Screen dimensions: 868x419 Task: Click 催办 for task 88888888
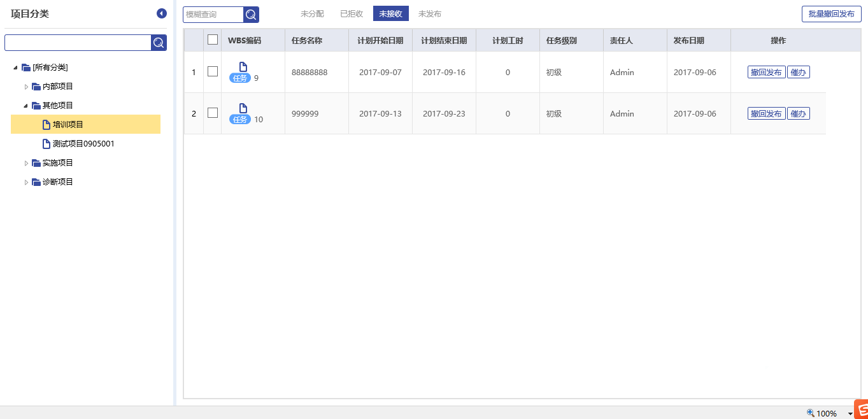tap(798, 73)
